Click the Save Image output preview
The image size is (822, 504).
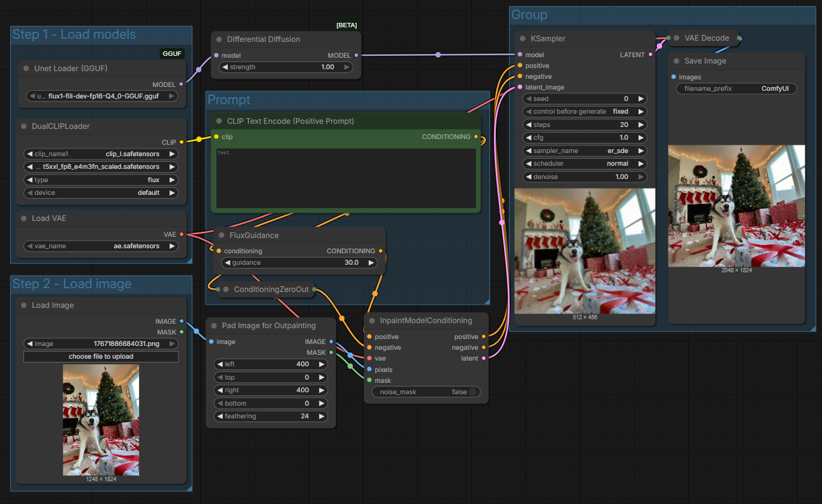736,206
